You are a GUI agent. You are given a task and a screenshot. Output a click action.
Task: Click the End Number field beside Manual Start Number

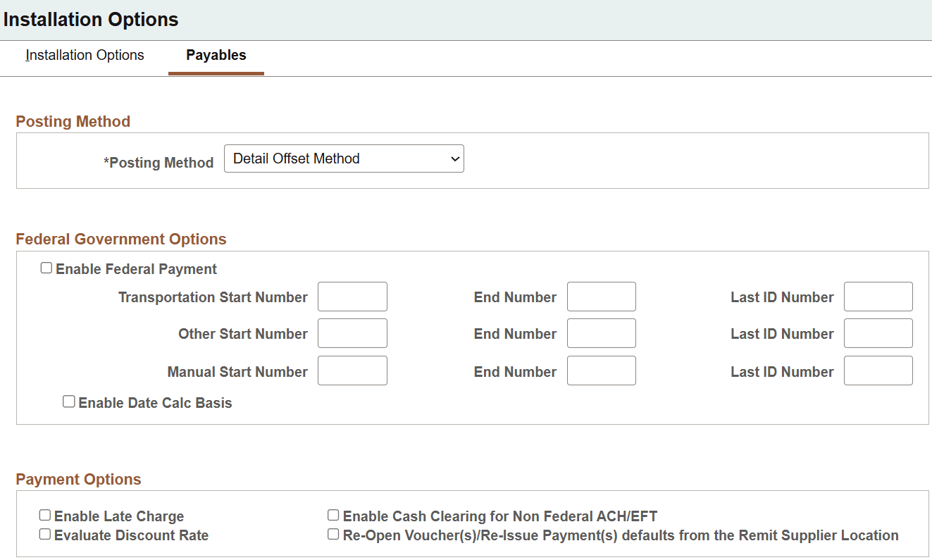point(601,370)
